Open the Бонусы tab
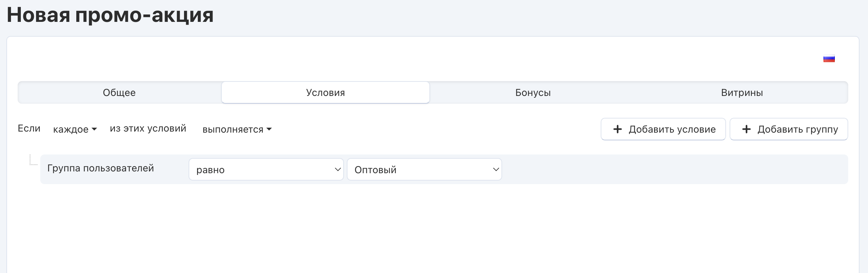This screenshot has width=868, height=273. coord(533,93)
